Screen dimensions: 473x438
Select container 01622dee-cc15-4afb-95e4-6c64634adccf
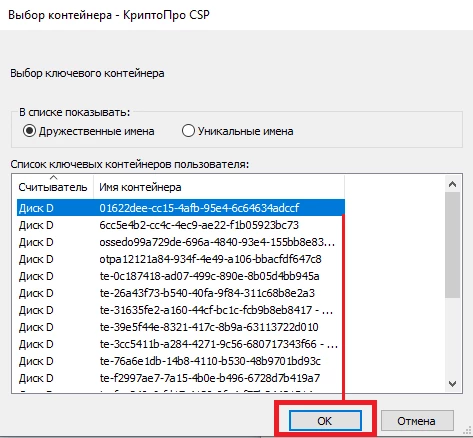(181, 208)
